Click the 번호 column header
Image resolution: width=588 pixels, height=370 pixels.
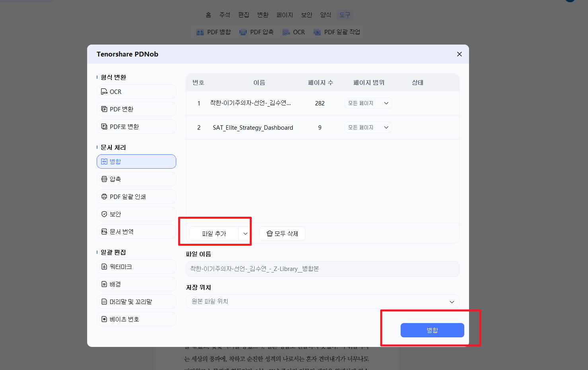199,82
